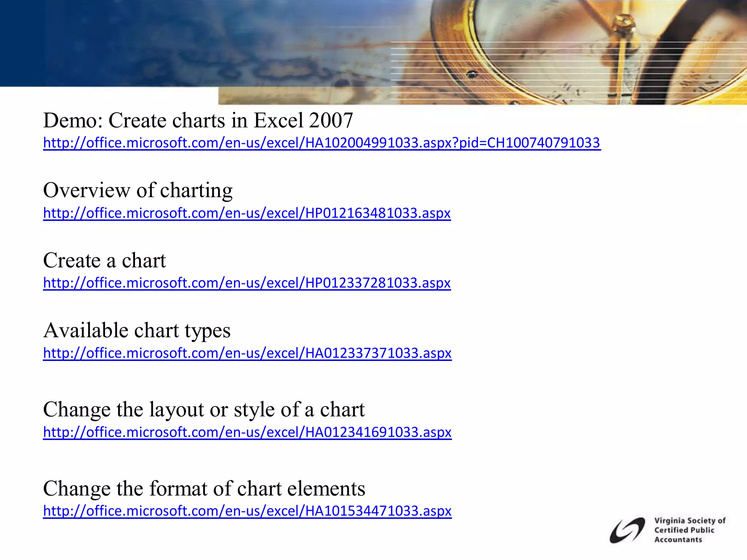Visit the layout or style HA012341691033 link
The width and height of the screenshot is (747, 560).
(247, 432)
